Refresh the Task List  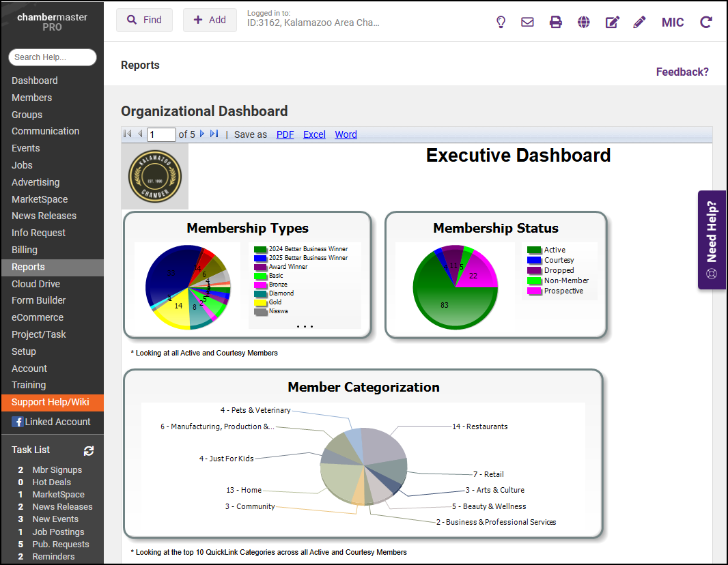[x=89, y=450]
